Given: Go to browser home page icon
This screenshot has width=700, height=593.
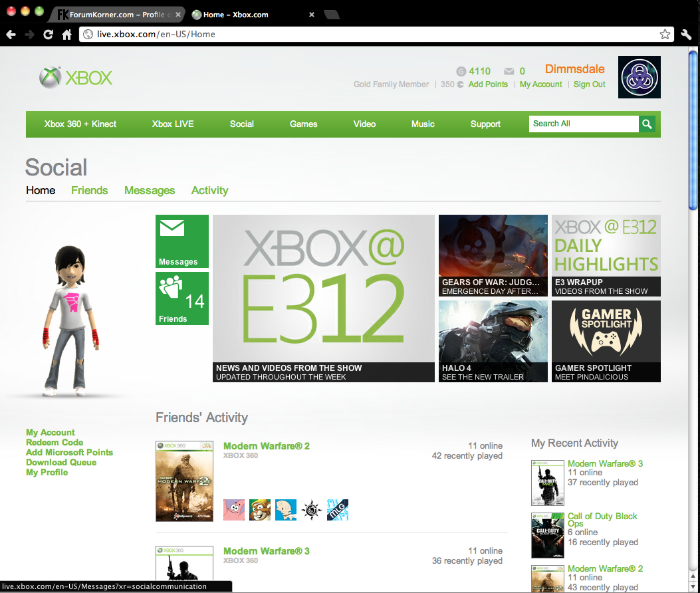Looking at the screenshot, I should [x=66, y=35].
